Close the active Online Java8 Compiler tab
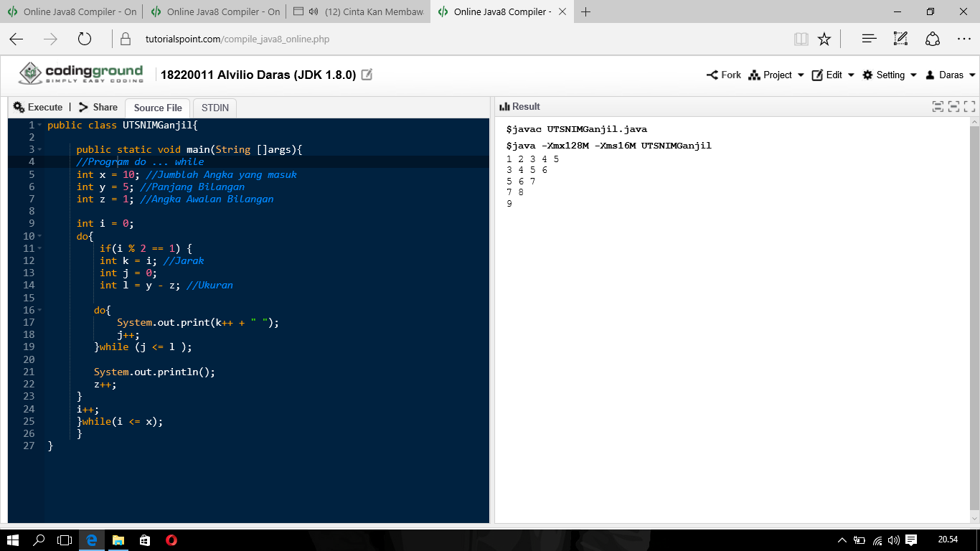This screenshot has width=980, height=551. [562, 11]
